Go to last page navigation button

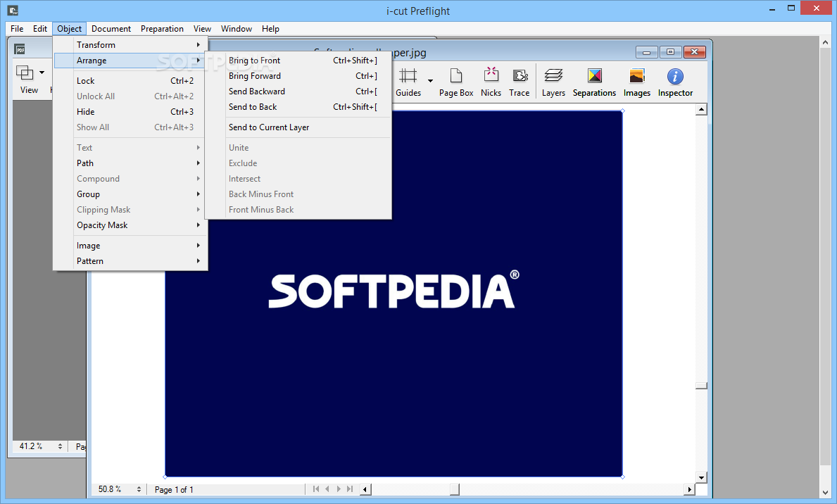(350, 489)
